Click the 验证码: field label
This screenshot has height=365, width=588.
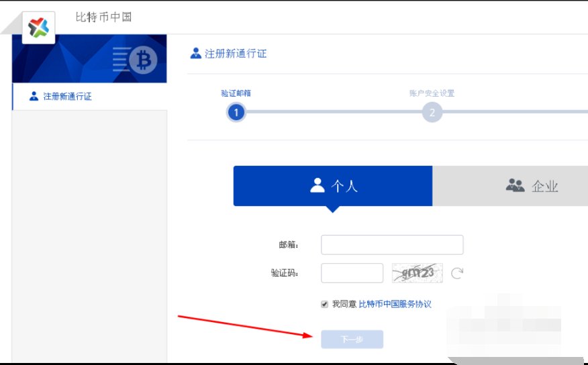(x=285, y=273)
